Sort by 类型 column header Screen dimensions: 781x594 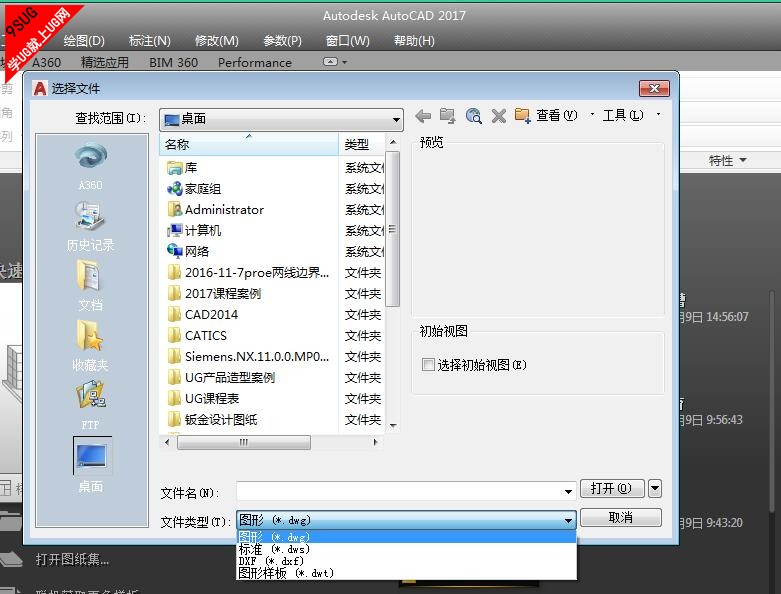click(x=362, y=144)
